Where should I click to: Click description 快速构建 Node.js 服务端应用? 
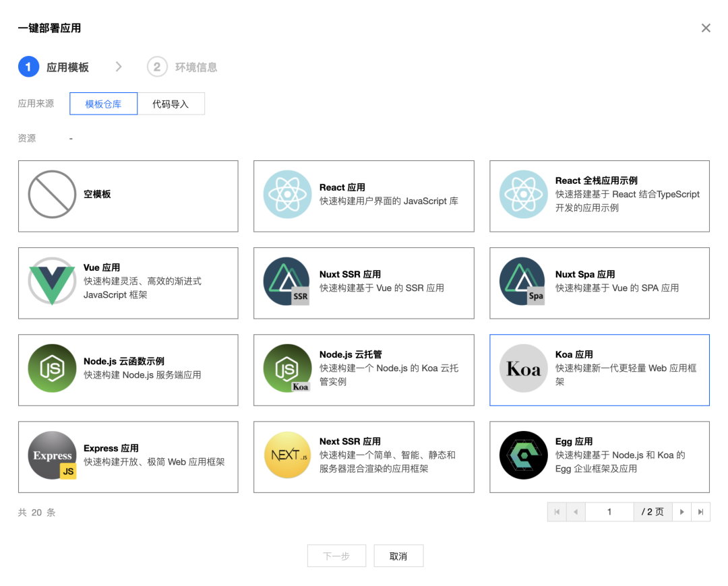click(x=142, y=375)
